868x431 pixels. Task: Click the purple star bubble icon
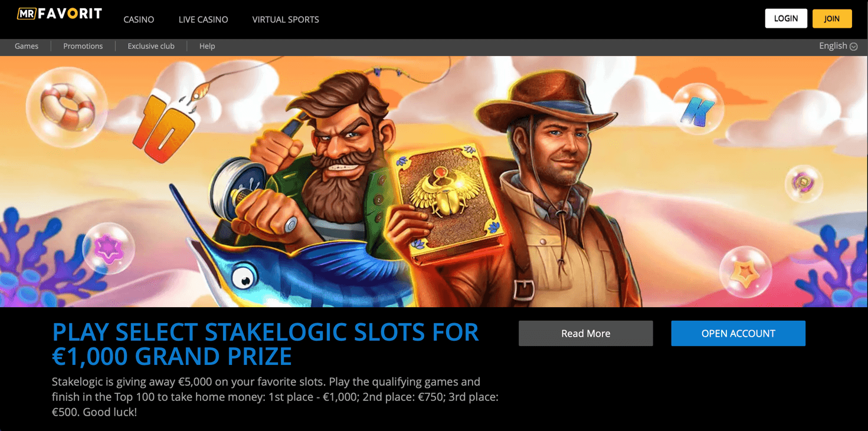(108, 249)
